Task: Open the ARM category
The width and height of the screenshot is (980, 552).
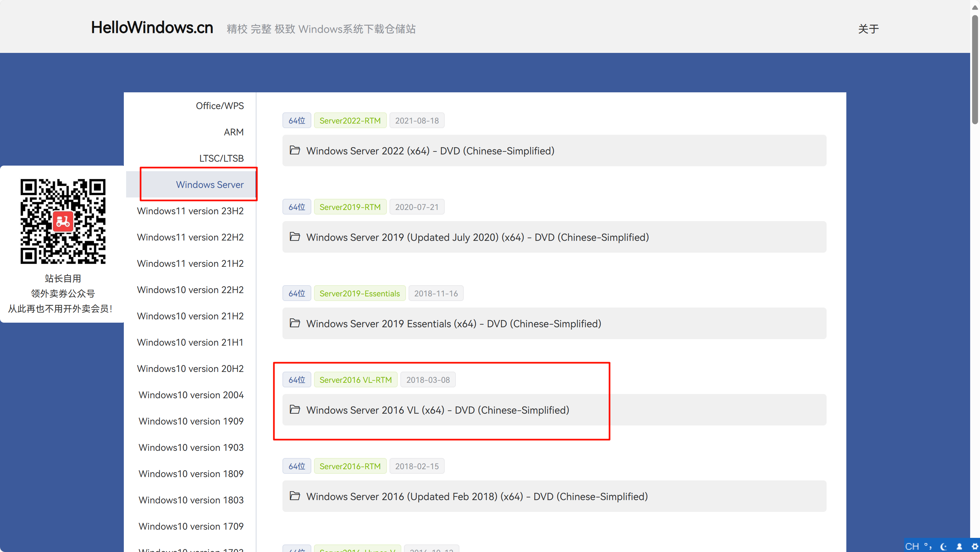Action: [x=234, y=132]
